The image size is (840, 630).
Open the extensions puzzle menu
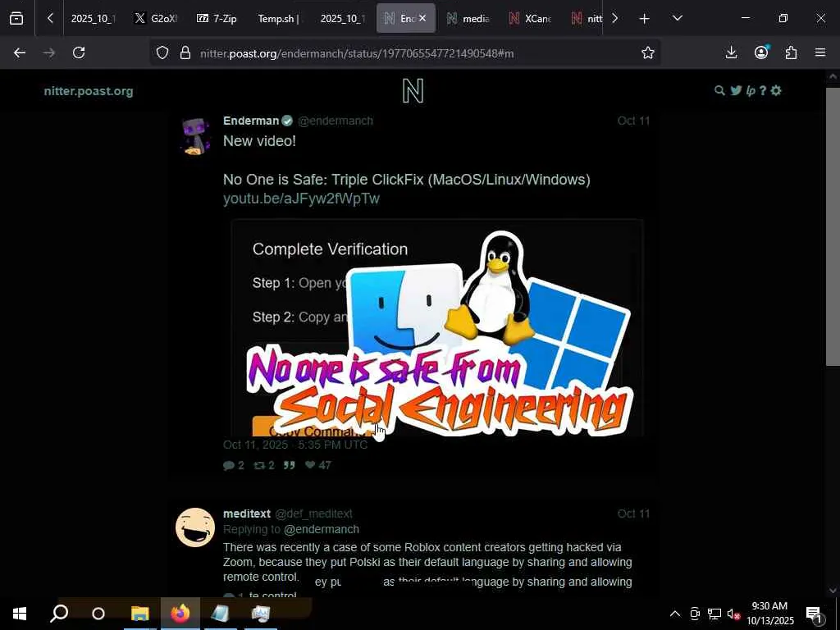coord(792,52)
